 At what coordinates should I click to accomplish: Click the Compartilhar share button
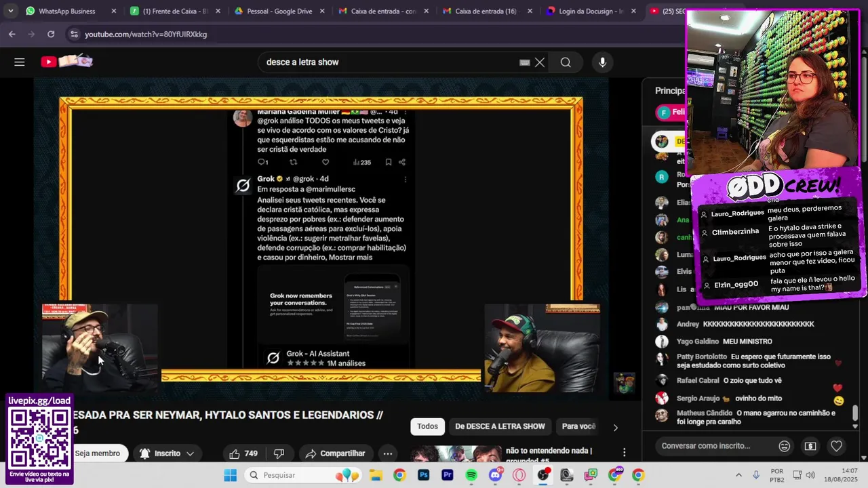335,453
